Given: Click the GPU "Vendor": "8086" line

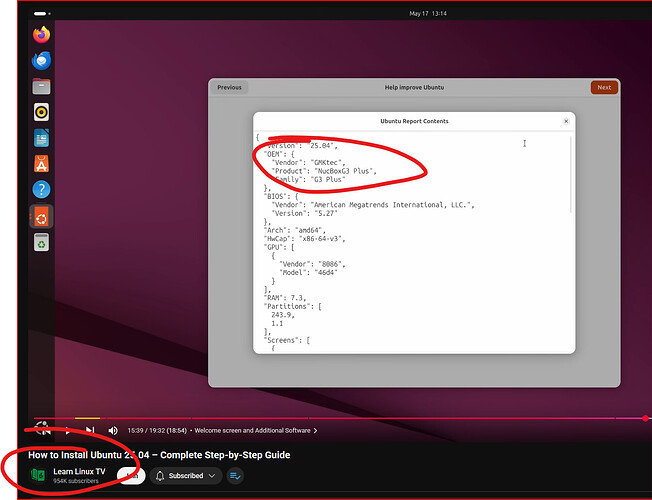Looking at the screenshot, I should coord(312,264).
